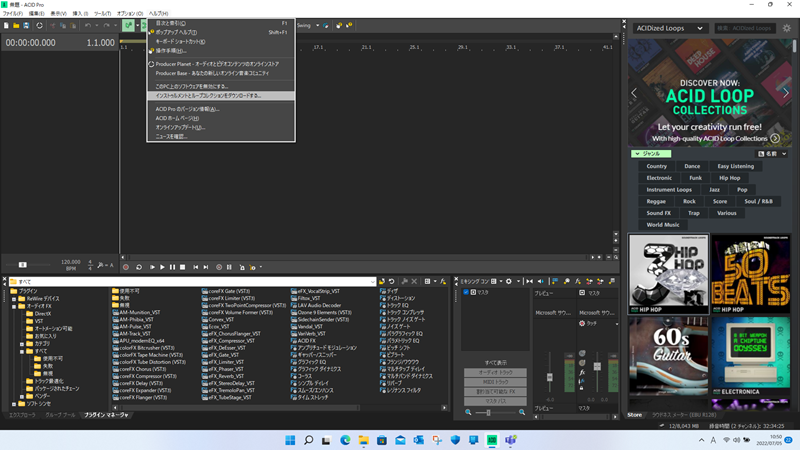Toggle オーディオ トラック show button in mixer
Screen dimensions: 800x450
[495, 372]
